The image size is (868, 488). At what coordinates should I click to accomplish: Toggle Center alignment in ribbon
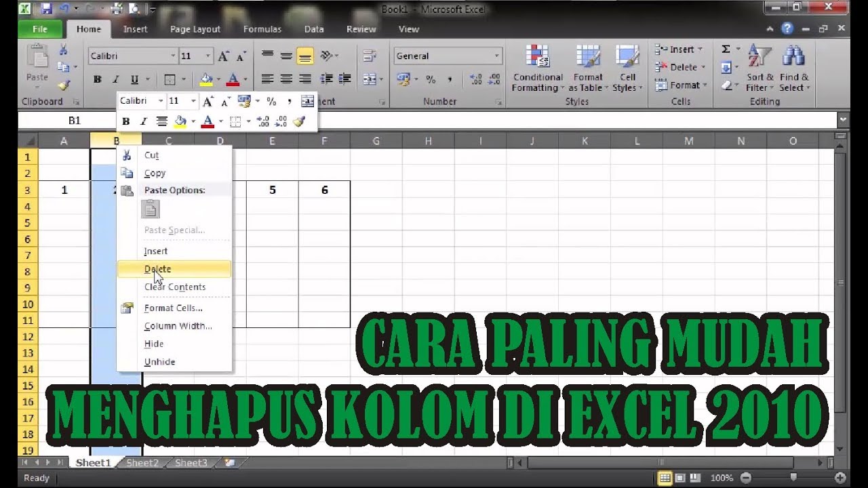pos(286,79)
